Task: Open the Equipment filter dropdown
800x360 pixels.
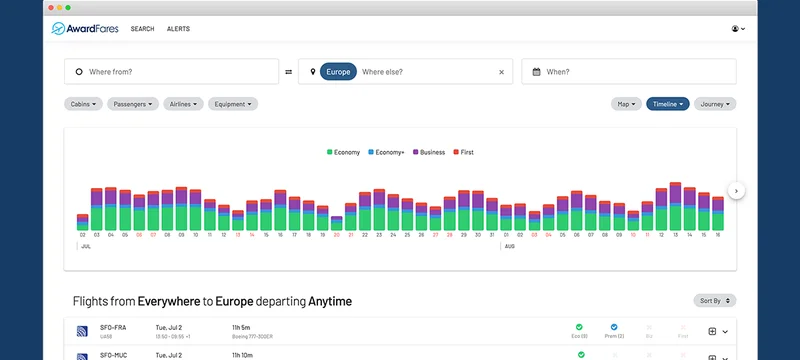Action: coord(233,104)
